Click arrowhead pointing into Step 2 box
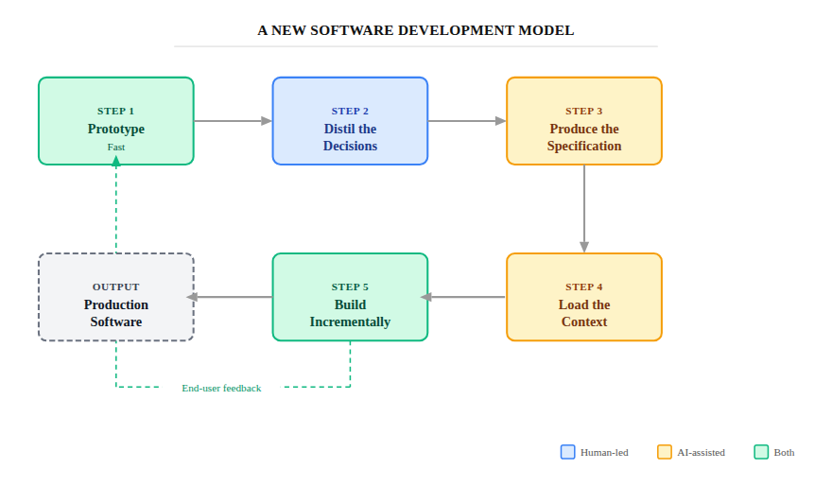Image resolution: width=832 pixels, height=504 pixels. pyautogui.click(x=267, y=121)
